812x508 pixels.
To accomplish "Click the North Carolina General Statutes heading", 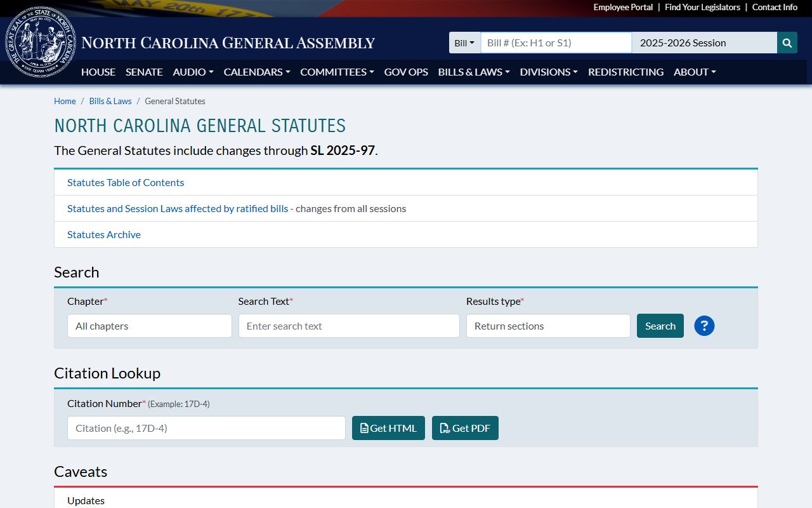I will coord(200,126).
